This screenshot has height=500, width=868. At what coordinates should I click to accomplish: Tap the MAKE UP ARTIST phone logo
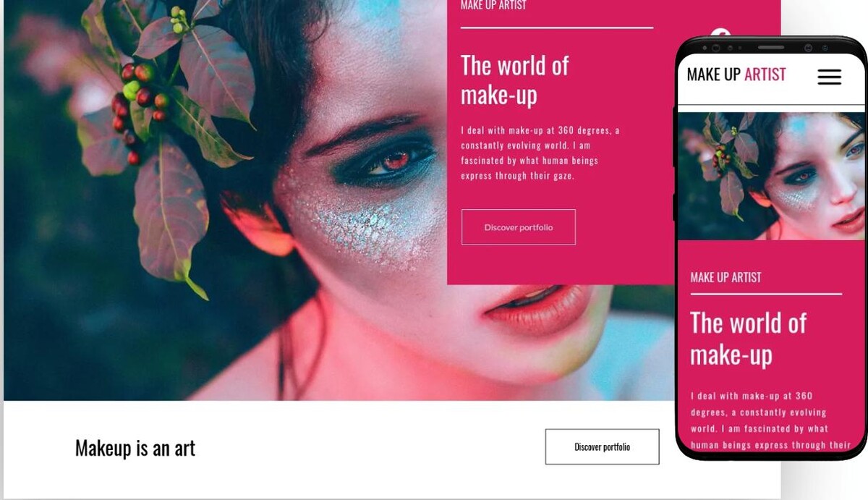pos(736,74)
